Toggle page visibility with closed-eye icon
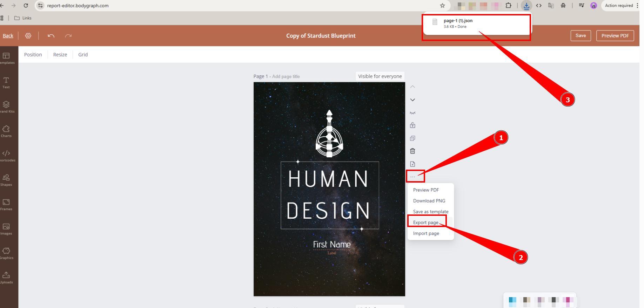Image resolution: width=644 pixels, height=308 pixels. 412,113
